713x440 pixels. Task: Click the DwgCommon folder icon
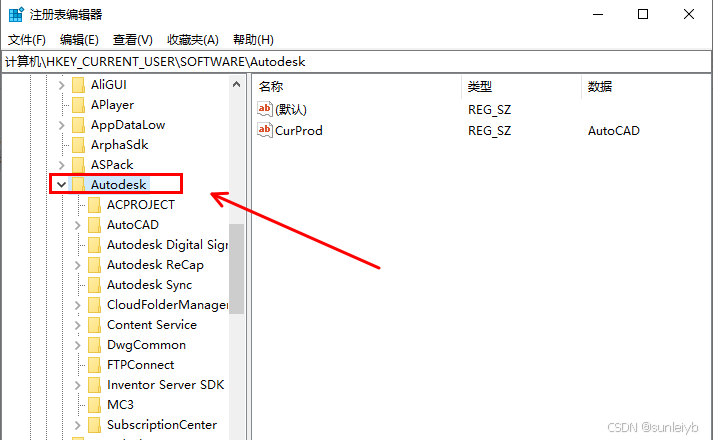click(95, 345)
